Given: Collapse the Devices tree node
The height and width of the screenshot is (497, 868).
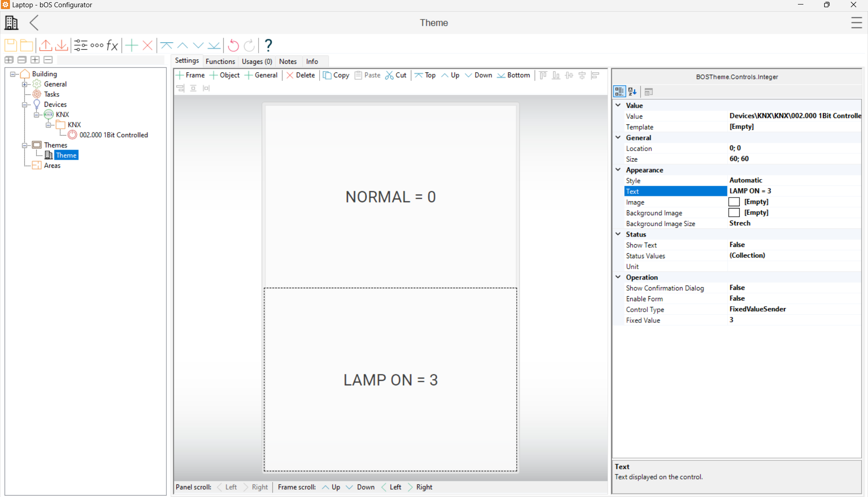Looking at the screenshot, I should tap(25, 104).
